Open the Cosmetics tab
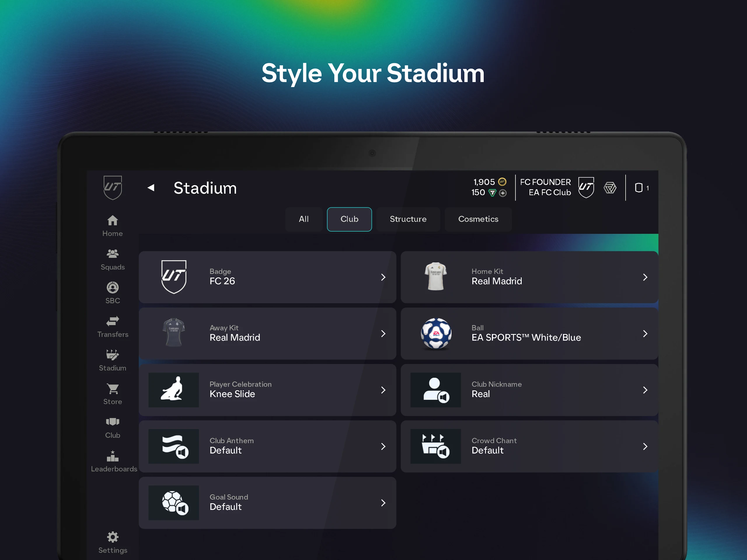Screen dimensions: 747x560 [x=477, y=219]
